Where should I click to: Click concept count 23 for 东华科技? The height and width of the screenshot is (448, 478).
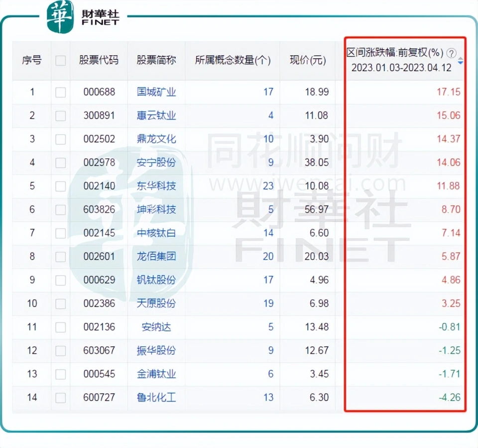(268, 186)
